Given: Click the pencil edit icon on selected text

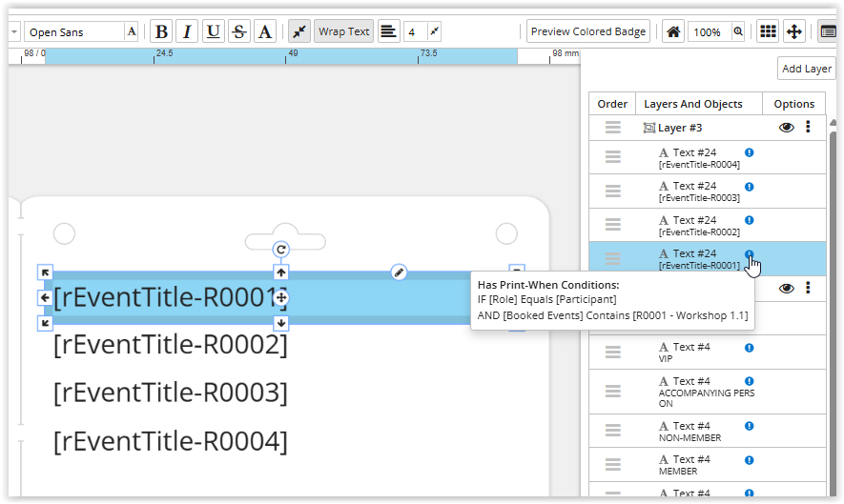Looking at the screenshot, I should [x=400, y=272].
